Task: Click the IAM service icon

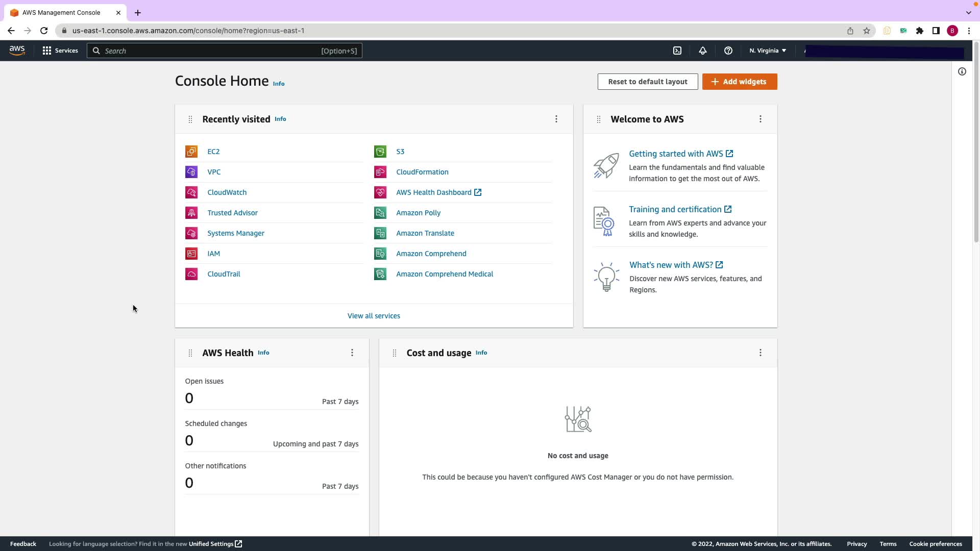Action: (191, 254)
